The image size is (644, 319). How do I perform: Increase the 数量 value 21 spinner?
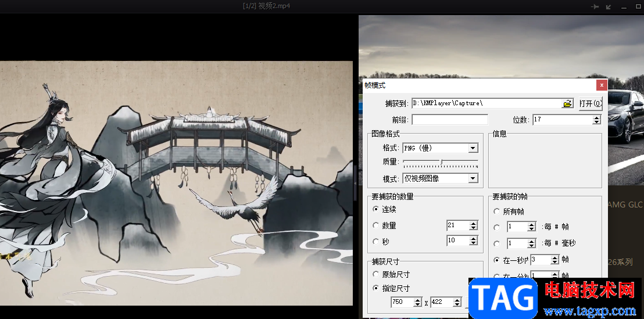(x=473, y=223)
